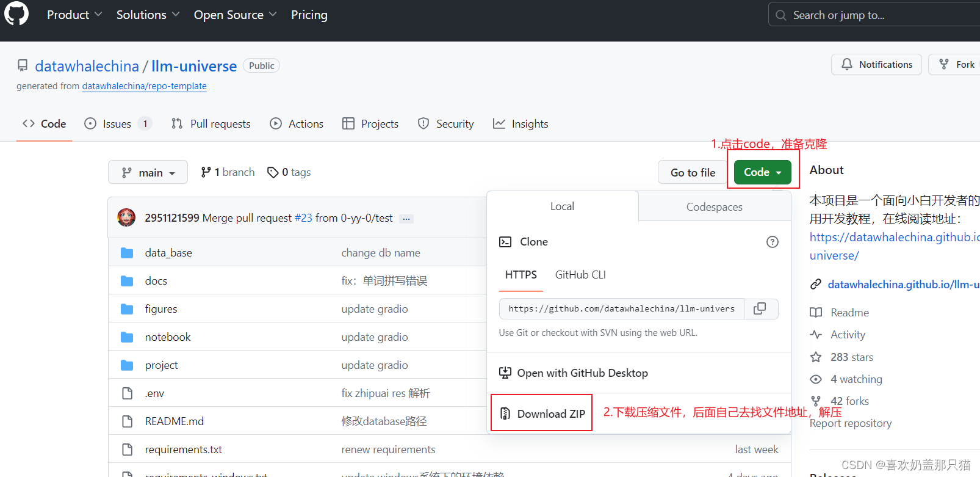
Task: Open the Insights tab
Action: tap(521, 123)
